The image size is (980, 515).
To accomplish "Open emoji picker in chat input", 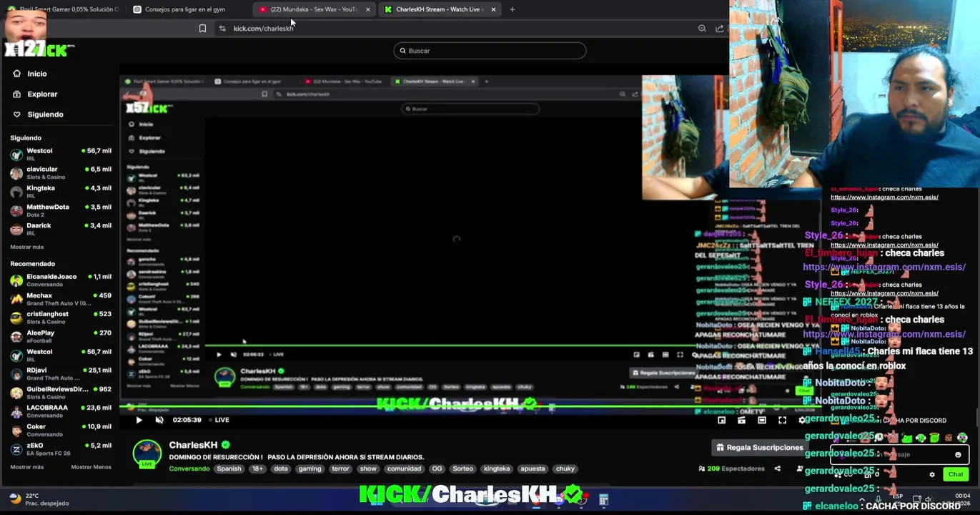I will [x=958, y=454].
